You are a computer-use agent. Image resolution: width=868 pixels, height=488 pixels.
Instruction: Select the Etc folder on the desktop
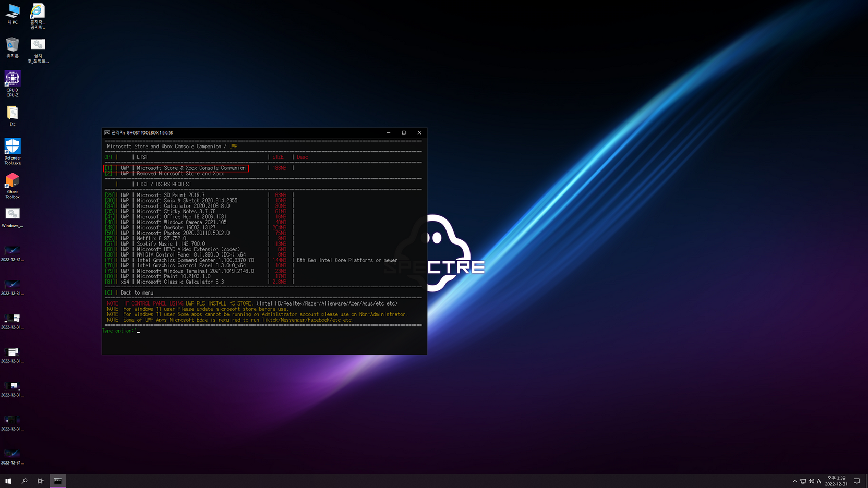click(13, 116)
